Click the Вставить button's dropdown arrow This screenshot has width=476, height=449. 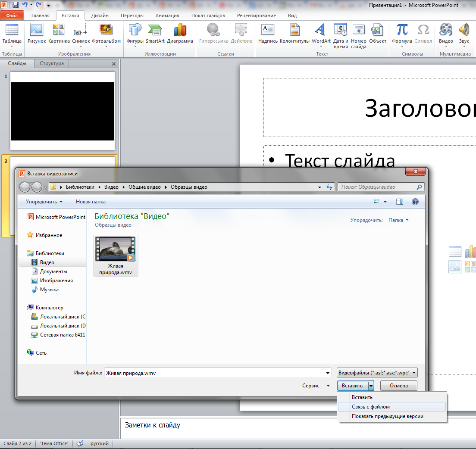click(371, 386)
